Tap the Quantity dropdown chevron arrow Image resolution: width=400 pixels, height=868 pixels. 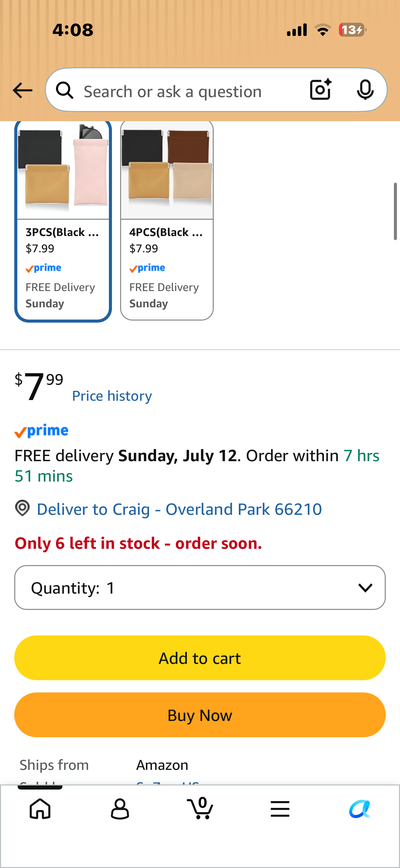[x=365, y=588]
